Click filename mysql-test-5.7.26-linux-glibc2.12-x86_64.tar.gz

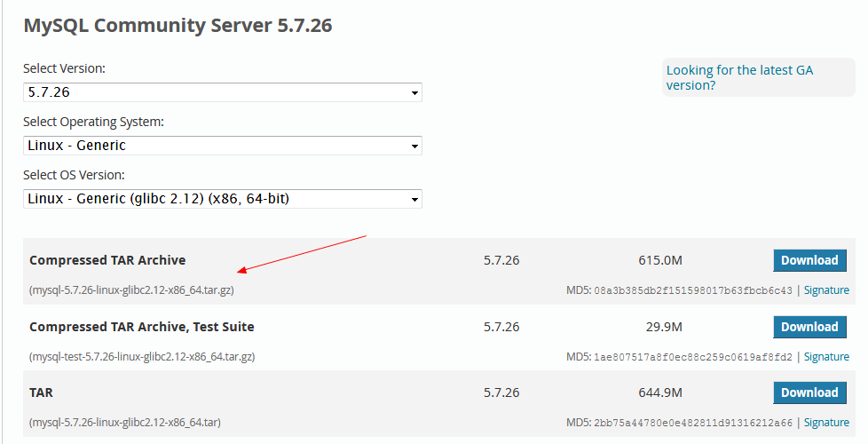click(x=142, y=356)
